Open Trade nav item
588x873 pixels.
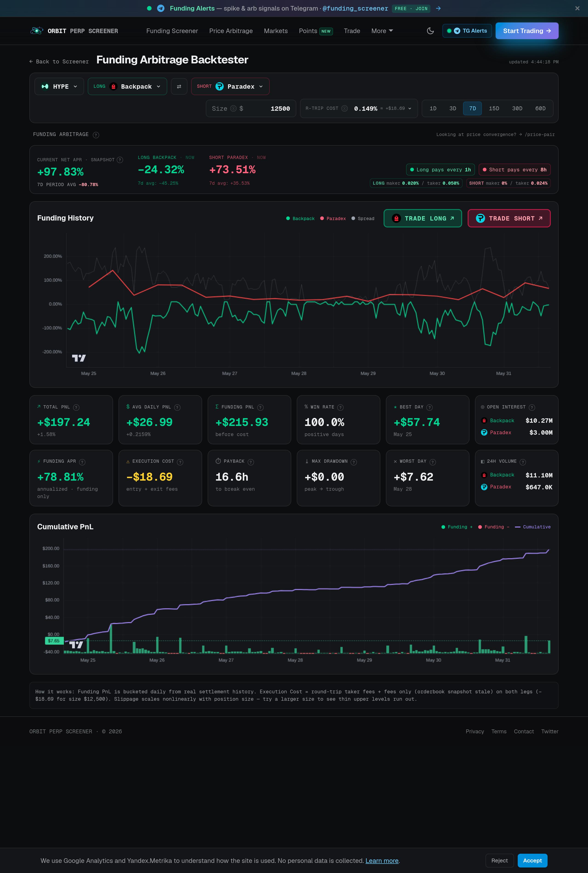point(352,31)
